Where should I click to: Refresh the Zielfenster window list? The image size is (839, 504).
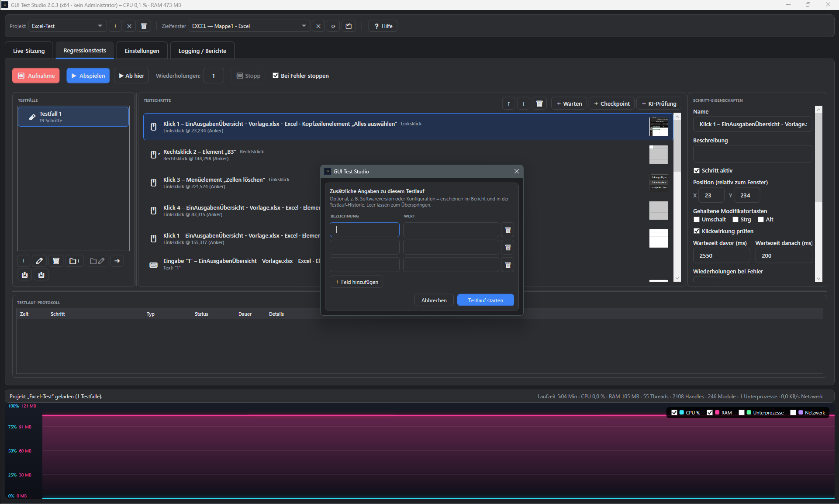click(x=333, y=26)
